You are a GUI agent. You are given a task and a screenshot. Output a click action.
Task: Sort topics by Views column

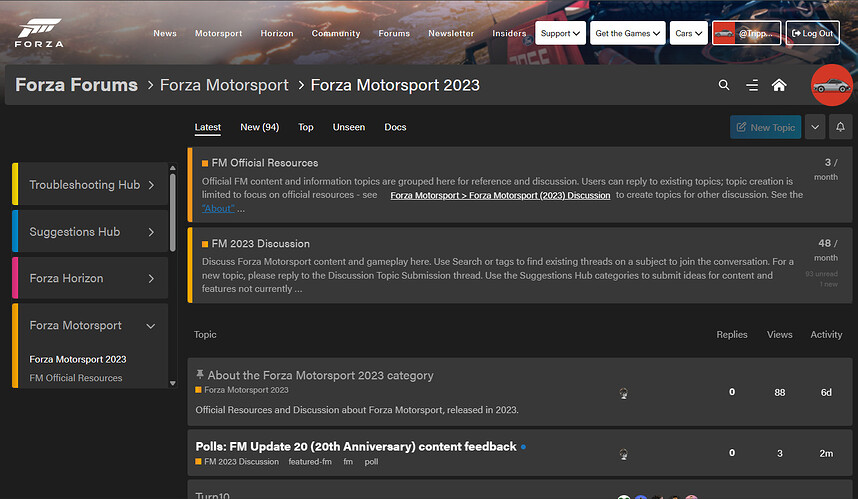[780, 334]
